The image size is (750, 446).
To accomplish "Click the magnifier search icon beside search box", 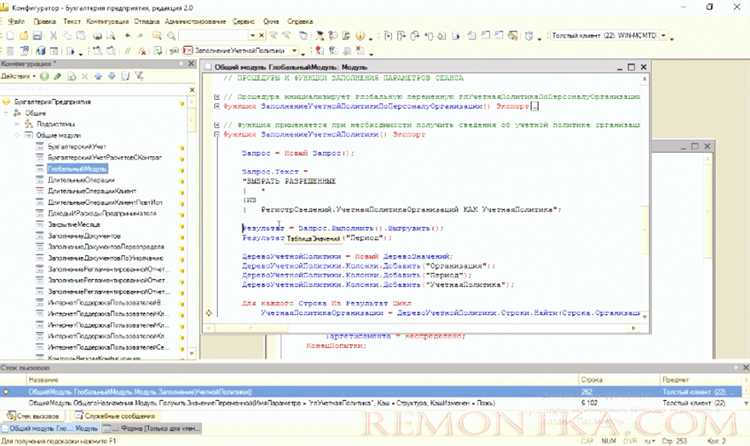I will click(171, 35).
